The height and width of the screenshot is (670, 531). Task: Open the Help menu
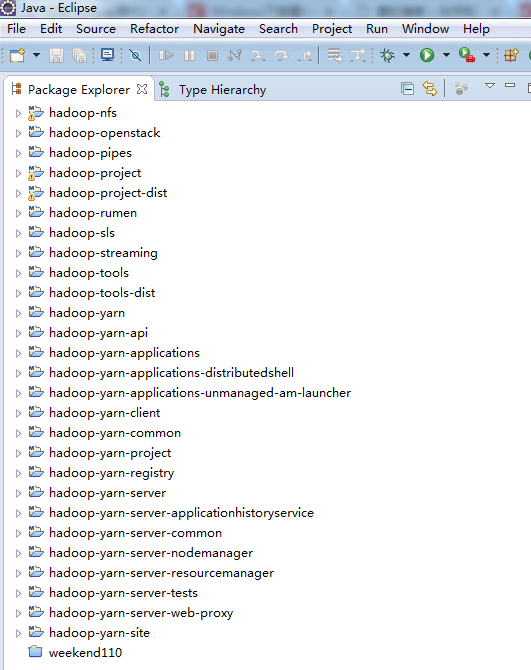(x=476, y=29)
